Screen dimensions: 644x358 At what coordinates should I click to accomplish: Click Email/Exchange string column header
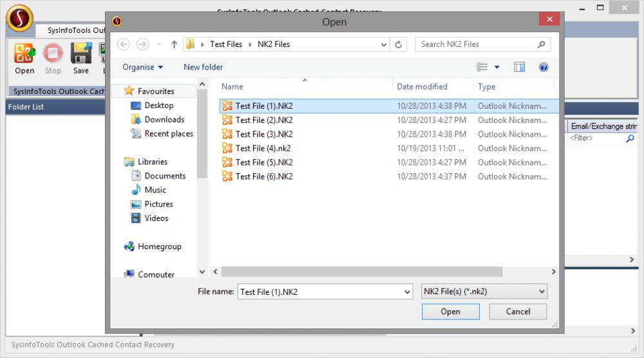[603, 126]
